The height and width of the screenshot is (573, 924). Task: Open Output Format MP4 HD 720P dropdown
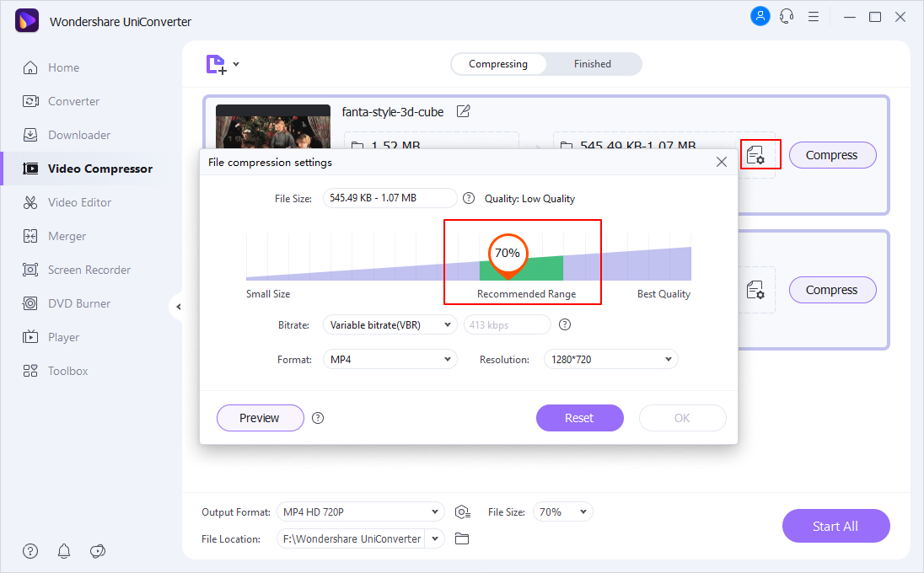tap(360, 511)
